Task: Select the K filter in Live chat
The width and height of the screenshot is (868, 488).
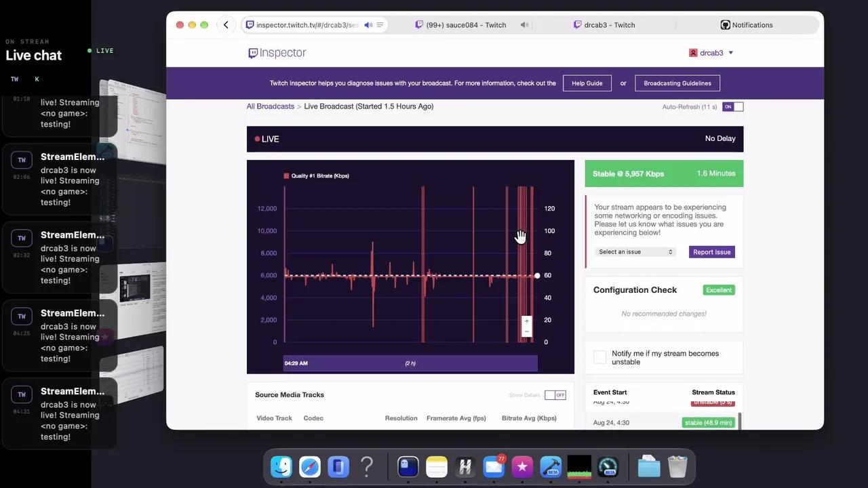Action: pyautogui.click(x=37, y=79)
